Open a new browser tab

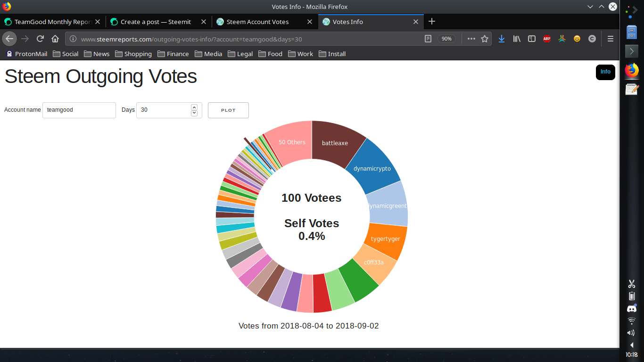pyautogui.click(x=432, y=22)
